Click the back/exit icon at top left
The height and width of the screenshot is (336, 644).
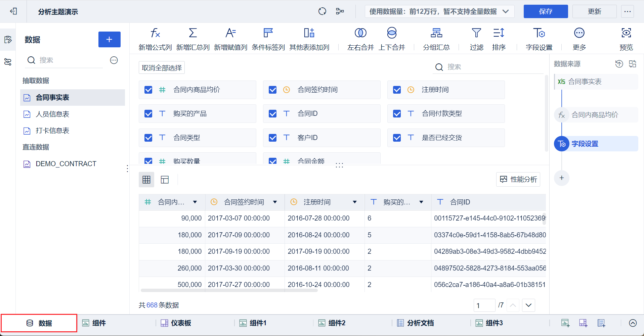13,11
